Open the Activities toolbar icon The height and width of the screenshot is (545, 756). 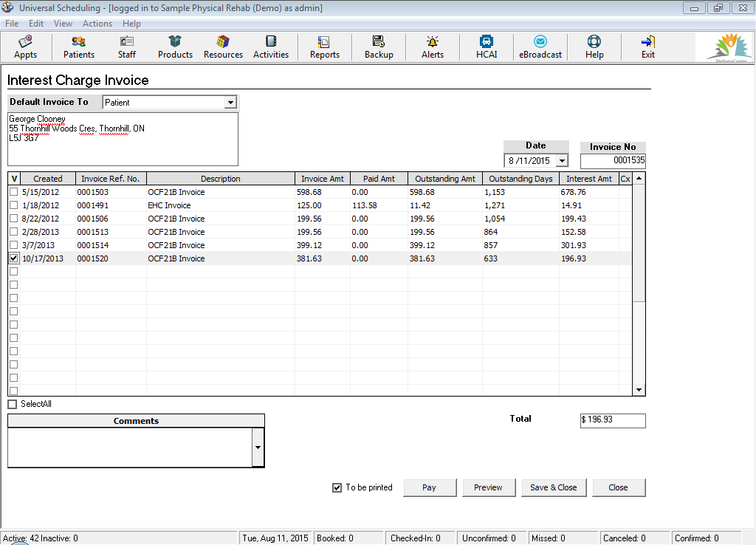pyautogui.click(x=271, y=47)
